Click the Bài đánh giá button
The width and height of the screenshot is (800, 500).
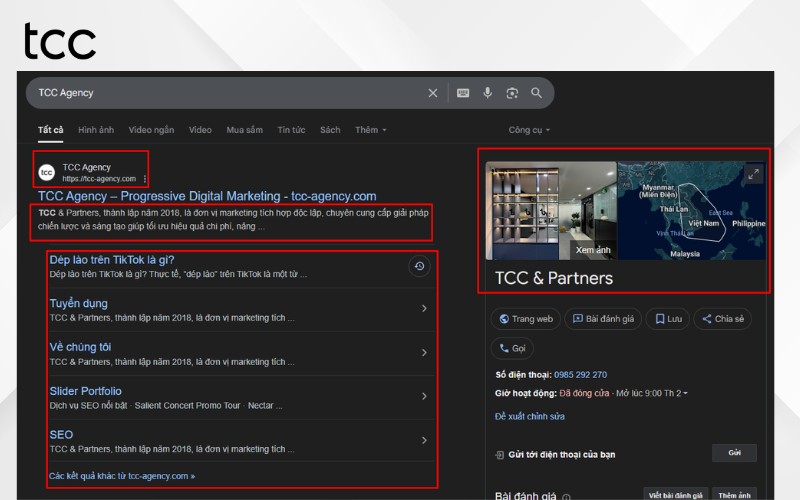click(x=603, y=319)
